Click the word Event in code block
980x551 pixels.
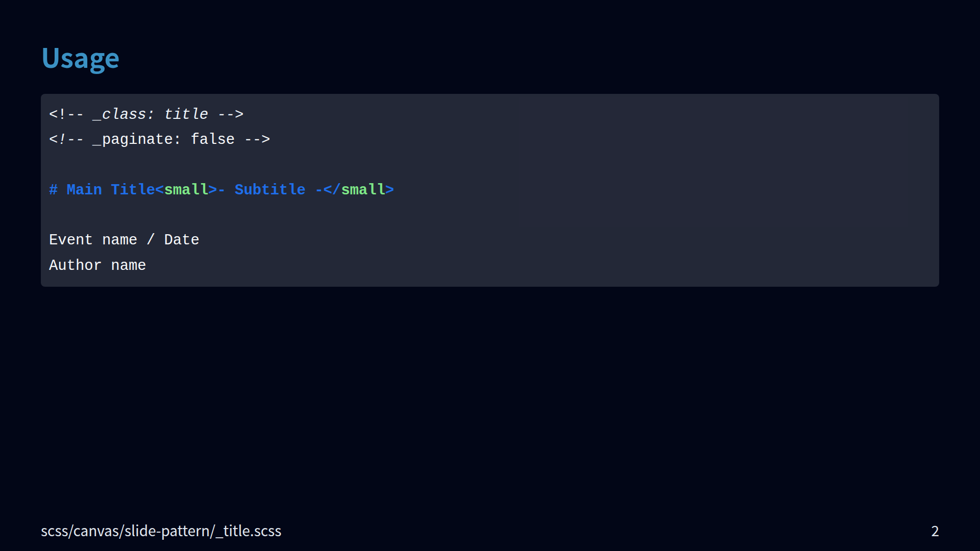[70, 240]
